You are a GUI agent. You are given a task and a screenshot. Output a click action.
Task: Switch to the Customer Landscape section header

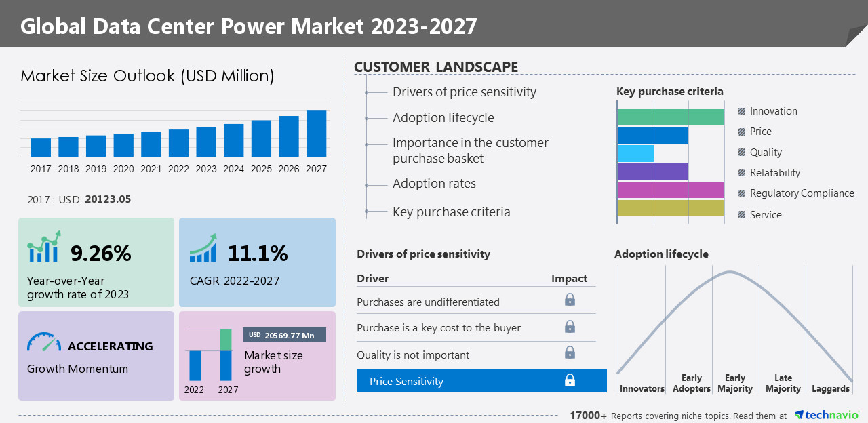[437, 66]
